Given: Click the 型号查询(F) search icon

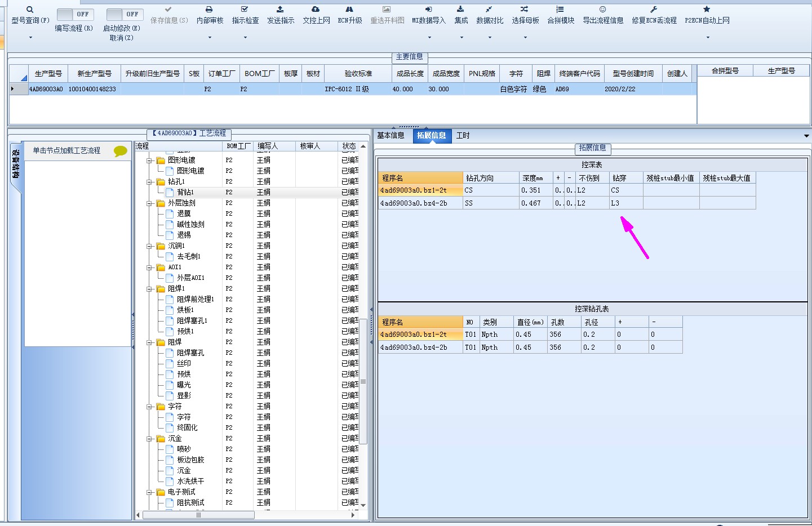Looking at the screenshot, I should click(x=30, y=10).
